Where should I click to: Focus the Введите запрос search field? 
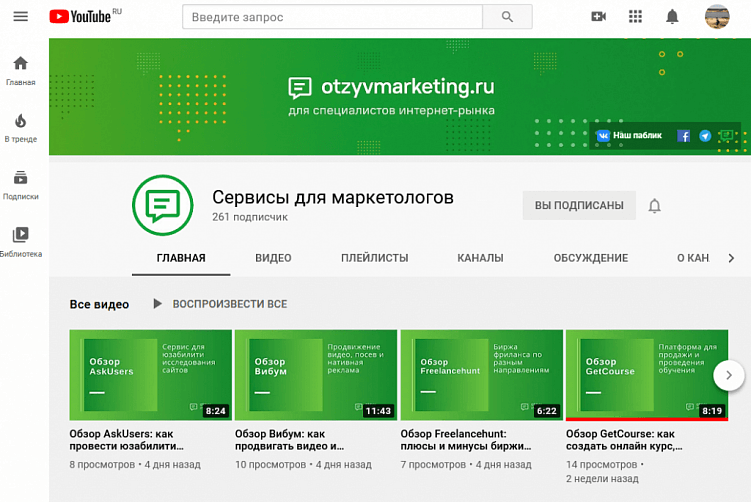pos(332,17)
